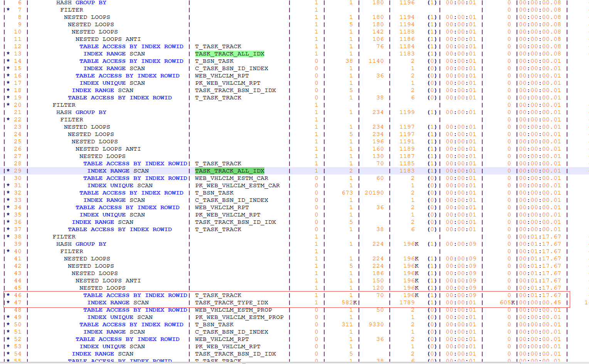Select TASK_TRACK_TYPE_IDX inside the red outlined box
Viewport: 589px width, 364px height.
231,302
